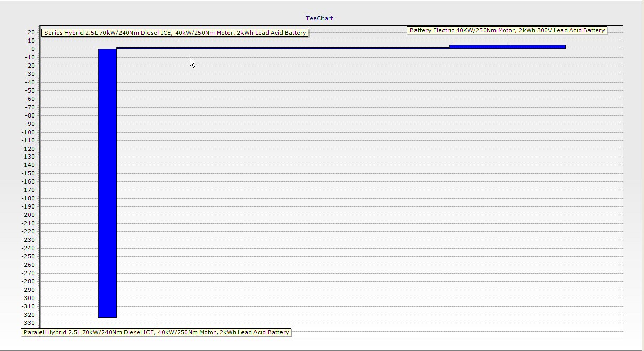Click the -320 axis label
The width and height of the screenshot is (644, 351).
pyautogui.click(x=28, y=315)
